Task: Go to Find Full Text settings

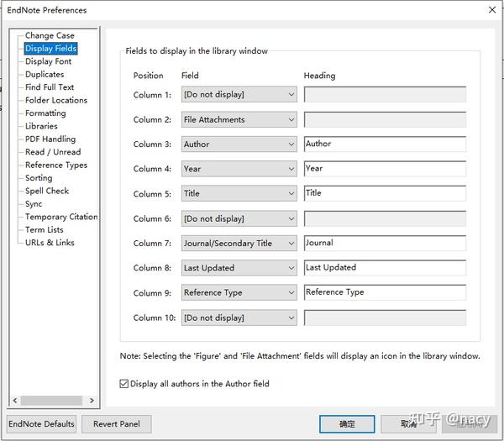Action: coord(50,87)
